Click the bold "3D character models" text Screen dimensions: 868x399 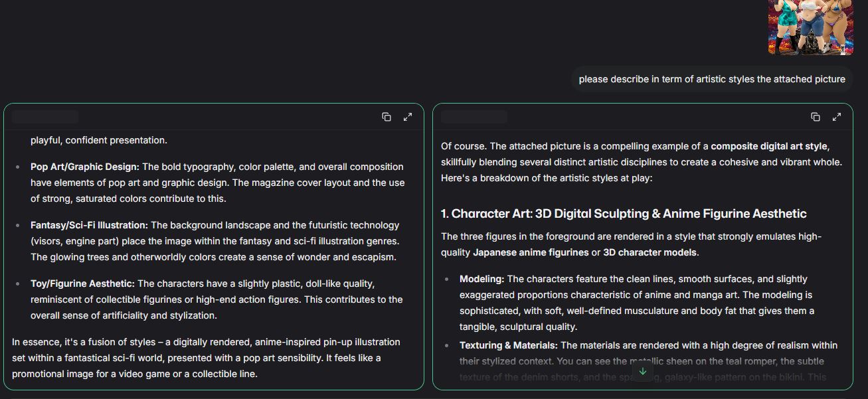(x=650, y=252)
